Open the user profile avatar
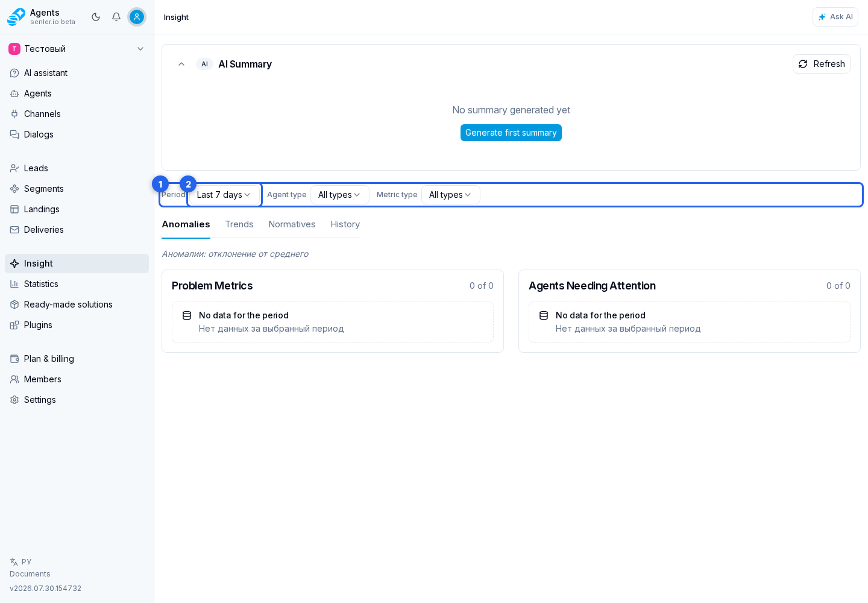This screenshot has width=868, height=603. (x=137, y=17)
